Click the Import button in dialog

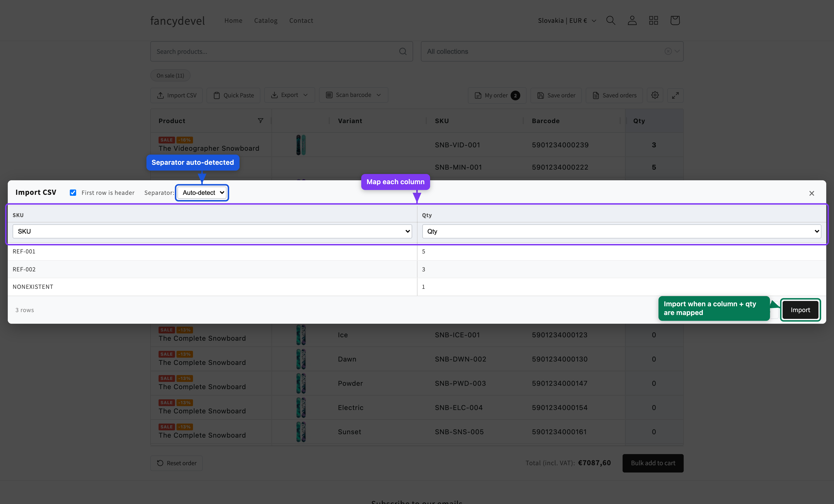(800, 310)
